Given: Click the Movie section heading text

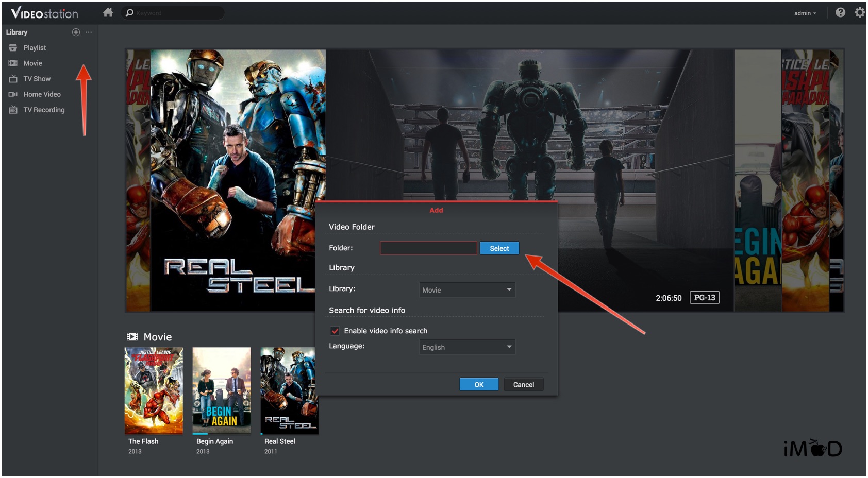Looking at the screenshot, I should (158, 337).
